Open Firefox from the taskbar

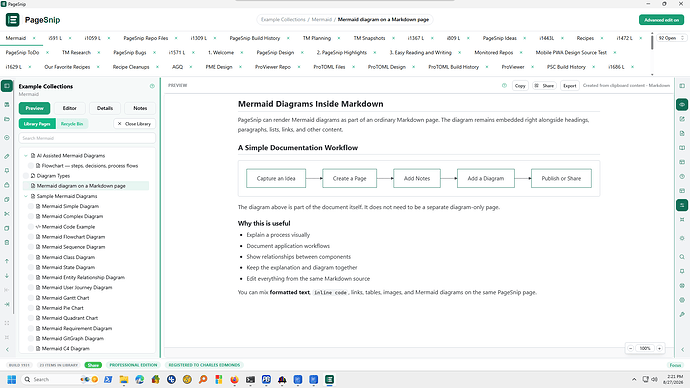(x=234, y=379)
